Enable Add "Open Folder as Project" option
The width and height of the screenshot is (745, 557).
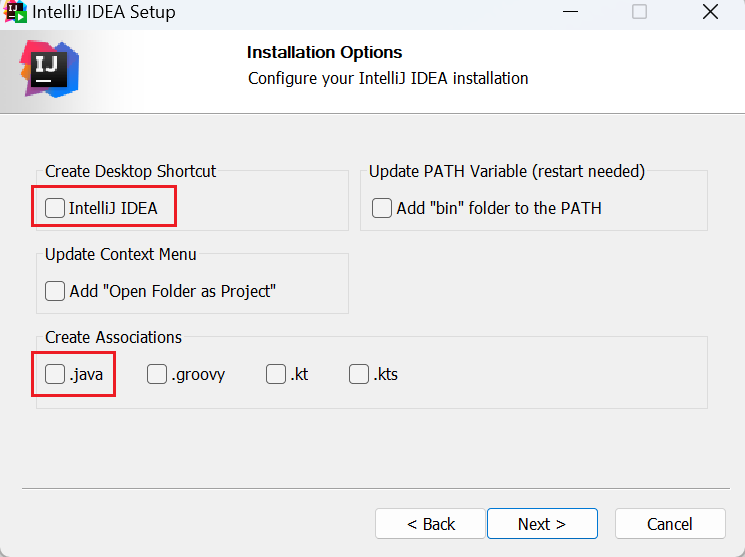coord(55,291)
